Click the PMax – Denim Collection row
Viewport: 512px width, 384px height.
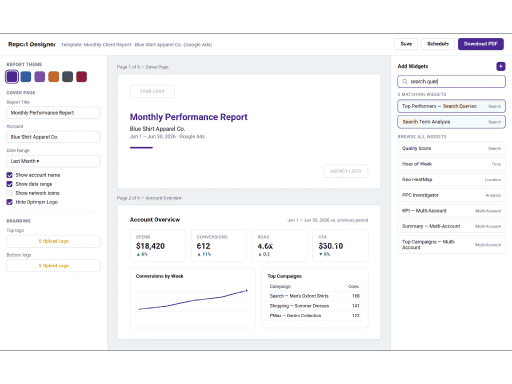[314, 315]
